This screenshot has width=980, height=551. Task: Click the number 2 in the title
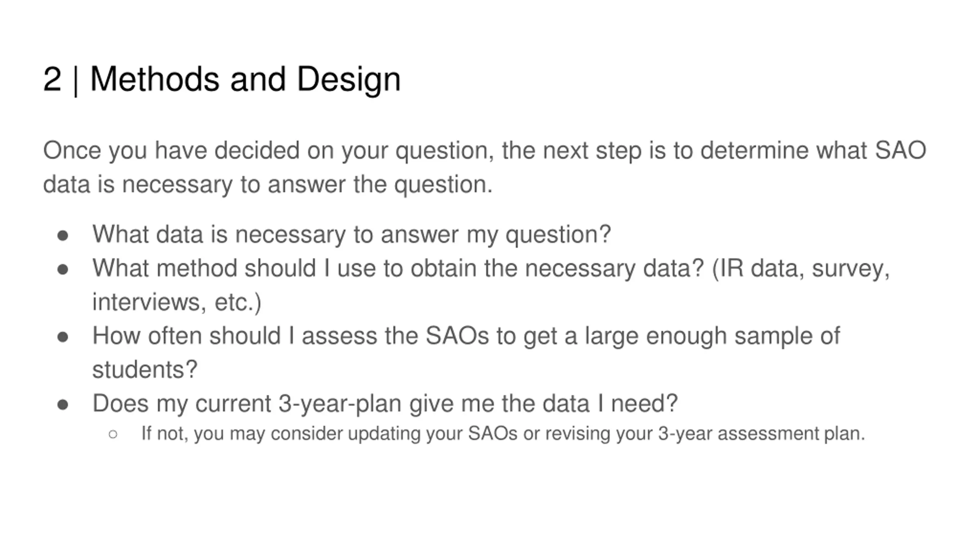tap(52, 79)
